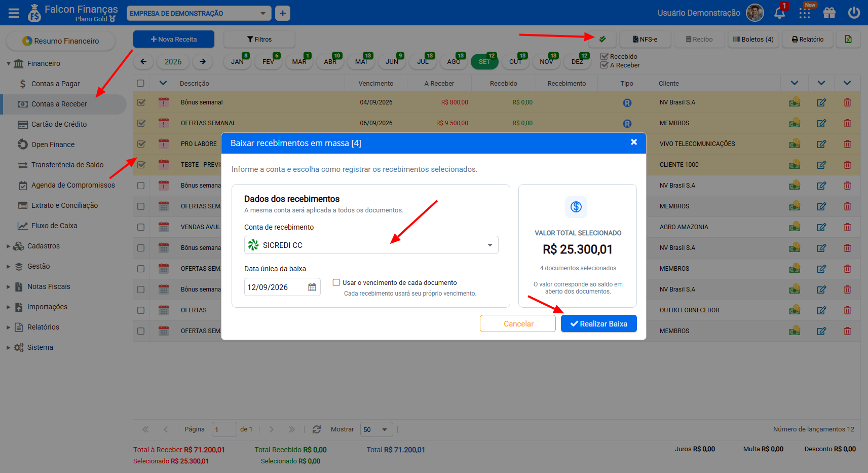Image resolution: width=868 pixels, height=473 pixels.
Task: Open the column chevron dropdown beside Descrição
Action: 163,83
